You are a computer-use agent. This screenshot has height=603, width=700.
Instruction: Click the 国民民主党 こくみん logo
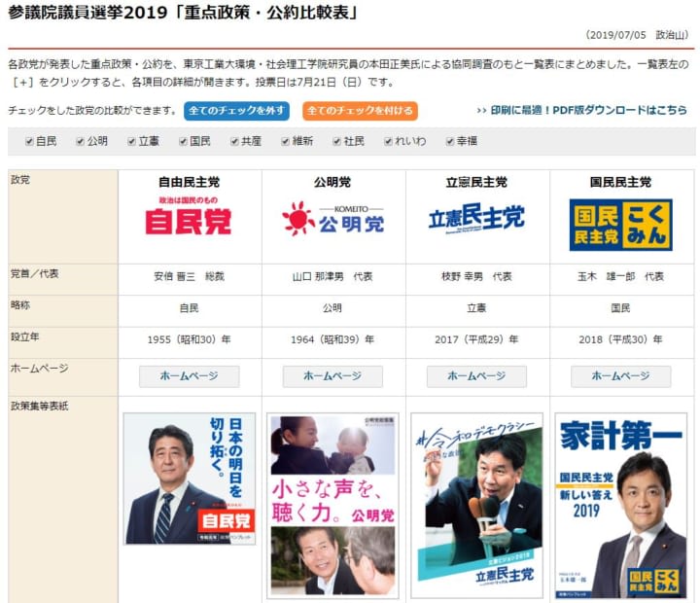coord(621,225)
